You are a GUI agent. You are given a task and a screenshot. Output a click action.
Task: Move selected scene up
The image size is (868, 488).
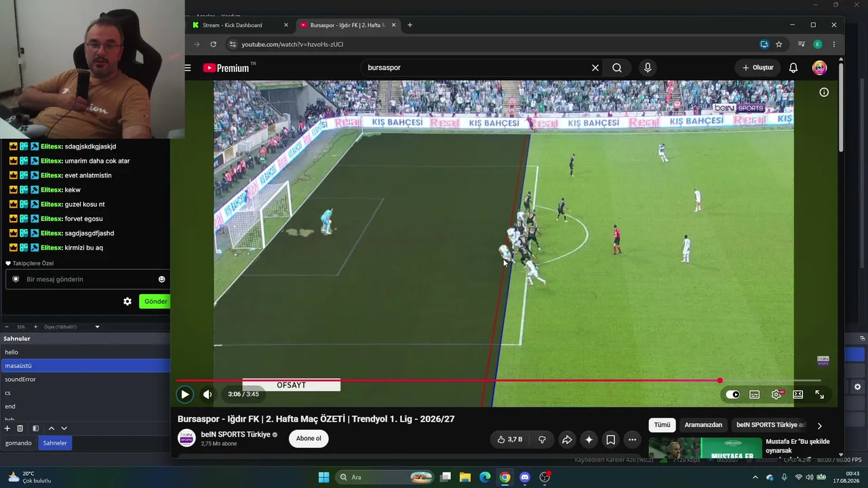(x=51, y=428)
